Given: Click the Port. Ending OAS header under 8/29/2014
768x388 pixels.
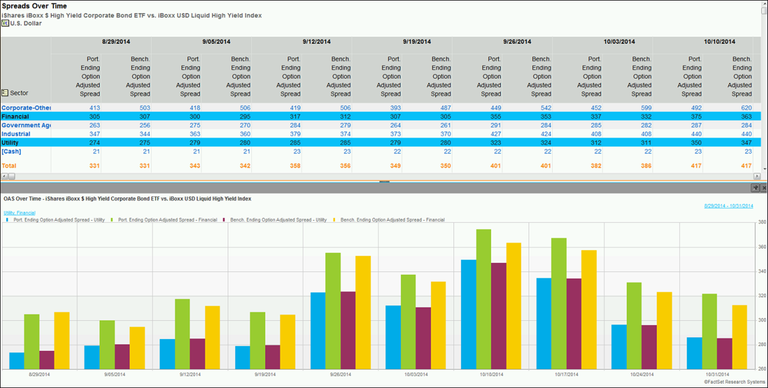Looking at the screenshot, I should click(89, 76).
